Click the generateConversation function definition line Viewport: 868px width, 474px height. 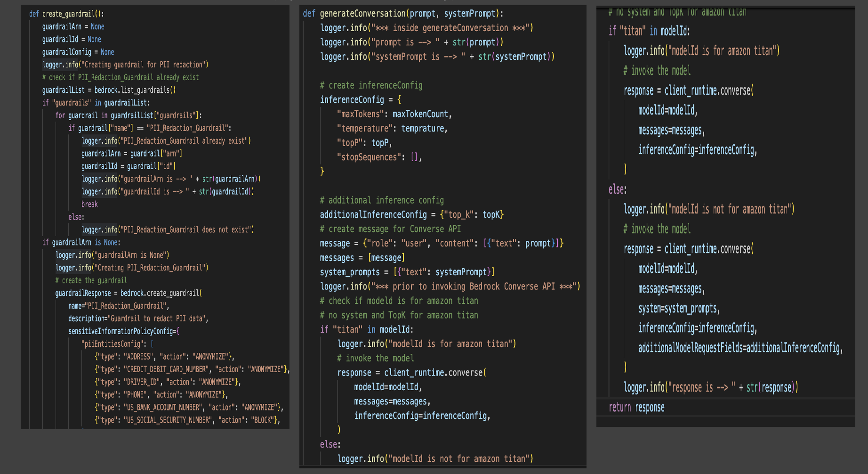point(403,14)
